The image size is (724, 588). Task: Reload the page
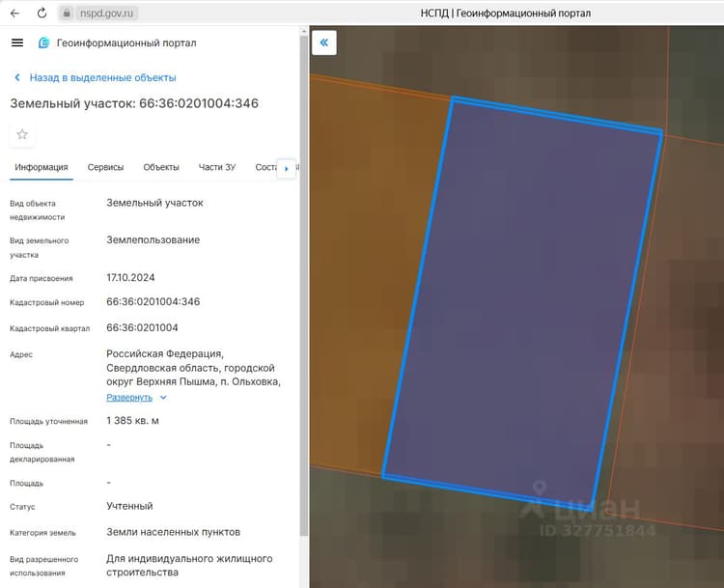click(x=42, y=14)
